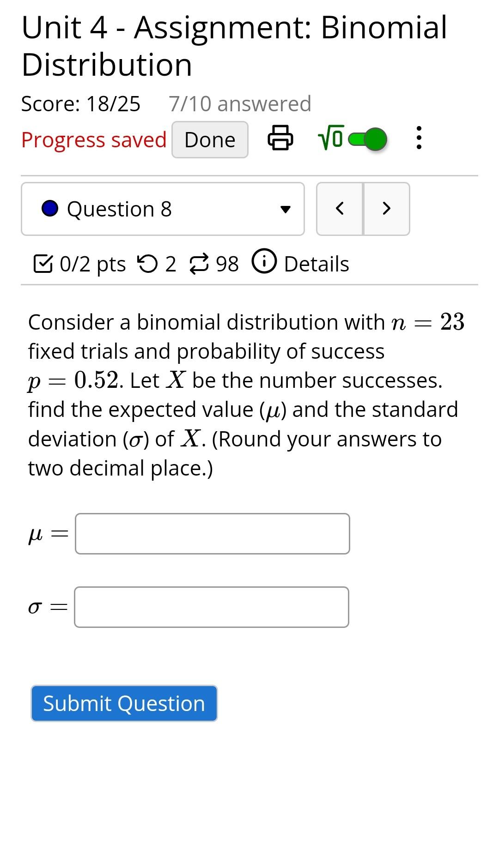Click the printer icon
The width and height of the screenshot is (499, 868).
click(x=281, y=139)
